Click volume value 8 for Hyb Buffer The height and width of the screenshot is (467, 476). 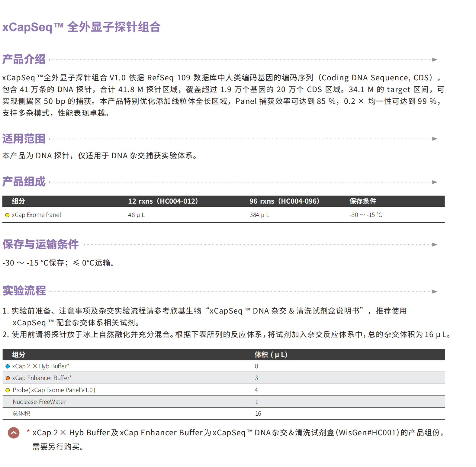click(x=256, y=366)
